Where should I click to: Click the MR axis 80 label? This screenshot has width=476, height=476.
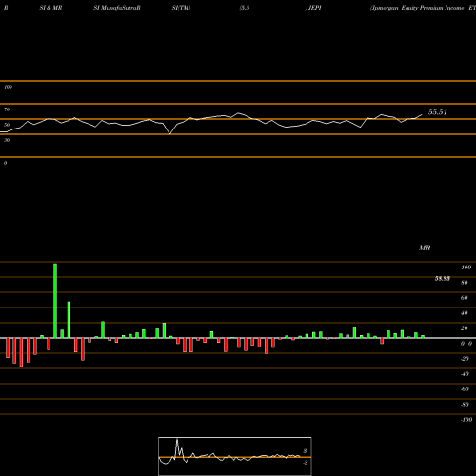tap(465, 283)
